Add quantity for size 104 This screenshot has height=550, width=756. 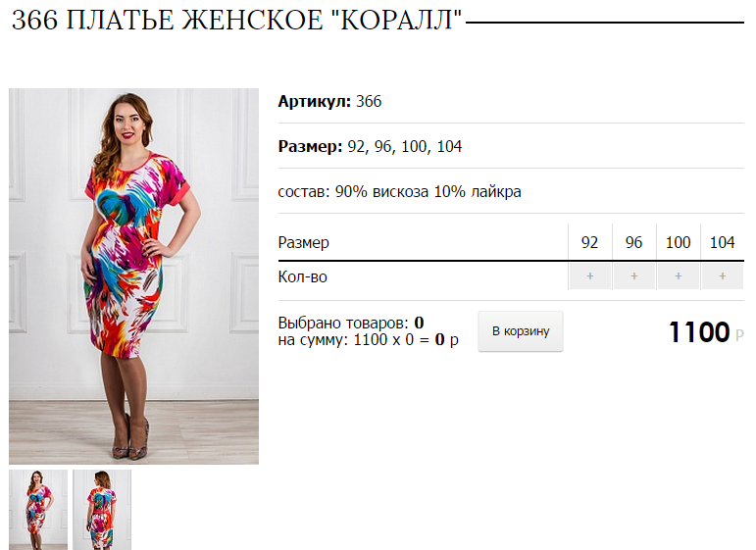click(x=723, y=276)
